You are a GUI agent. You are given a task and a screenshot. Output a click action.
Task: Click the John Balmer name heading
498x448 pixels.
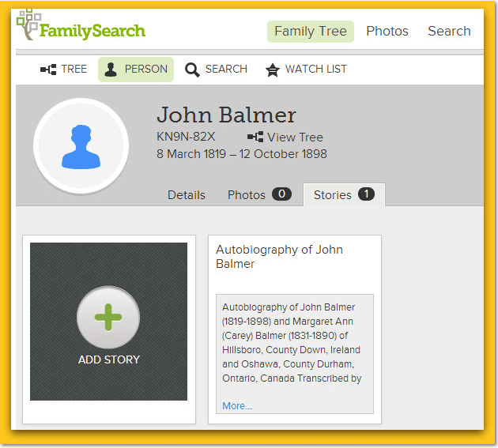226,115
